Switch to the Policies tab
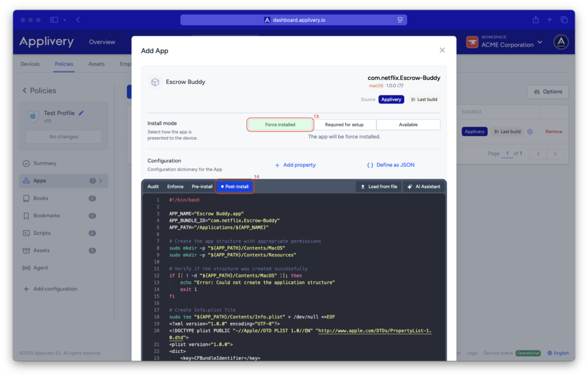 coord(64,64)
